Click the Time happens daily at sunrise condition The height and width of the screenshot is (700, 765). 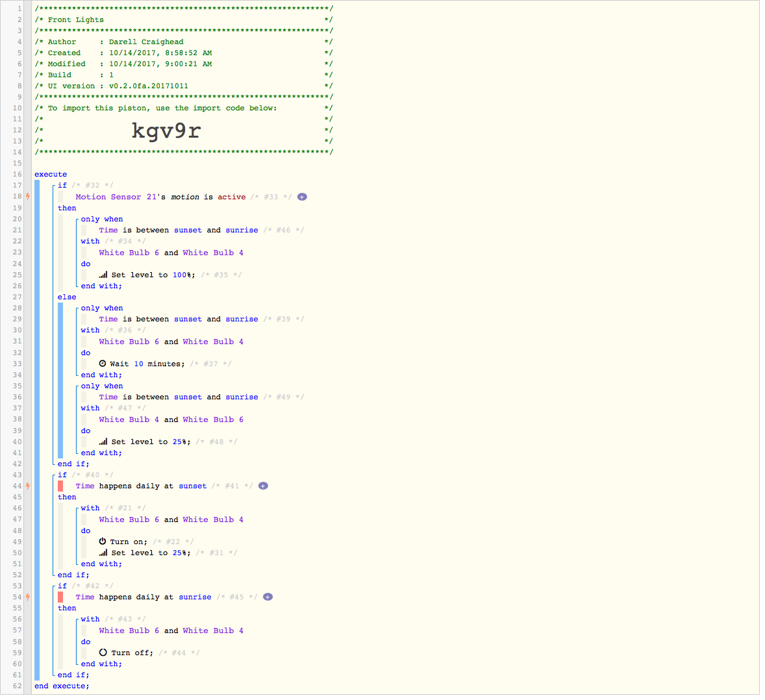click(x=144, y=597)
